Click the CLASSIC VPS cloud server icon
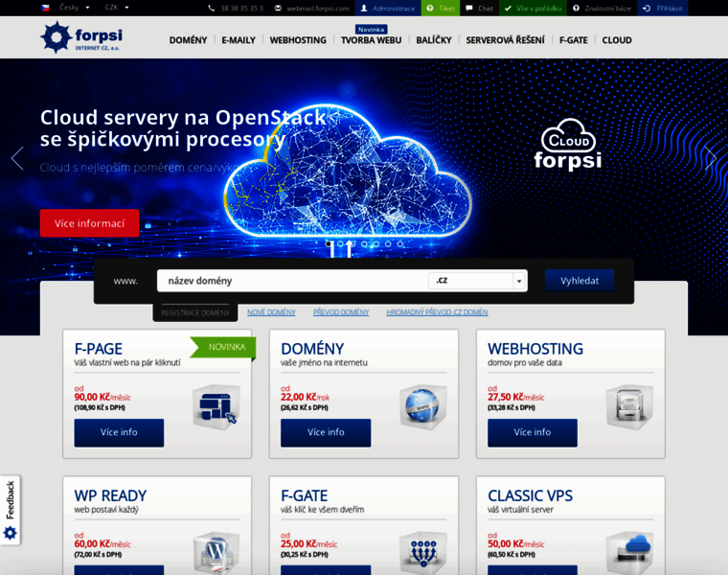 [629, 553]
